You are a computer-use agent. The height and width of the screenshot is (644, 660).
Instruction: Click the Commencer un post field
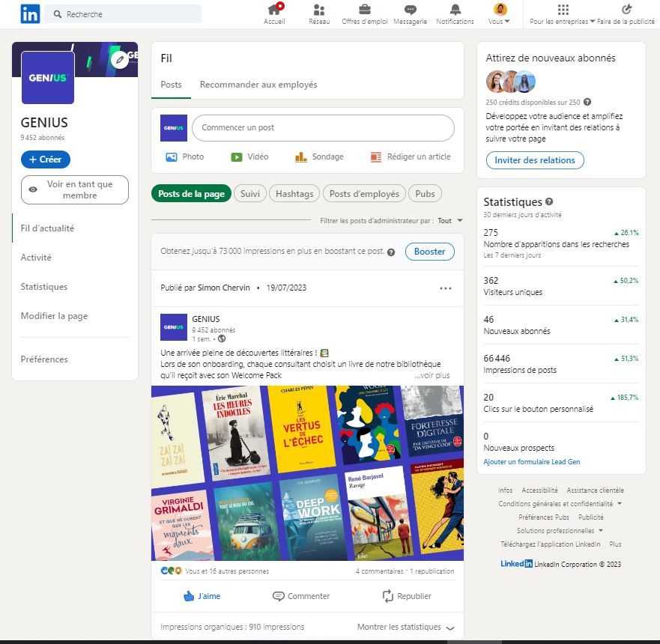(323, 127)
